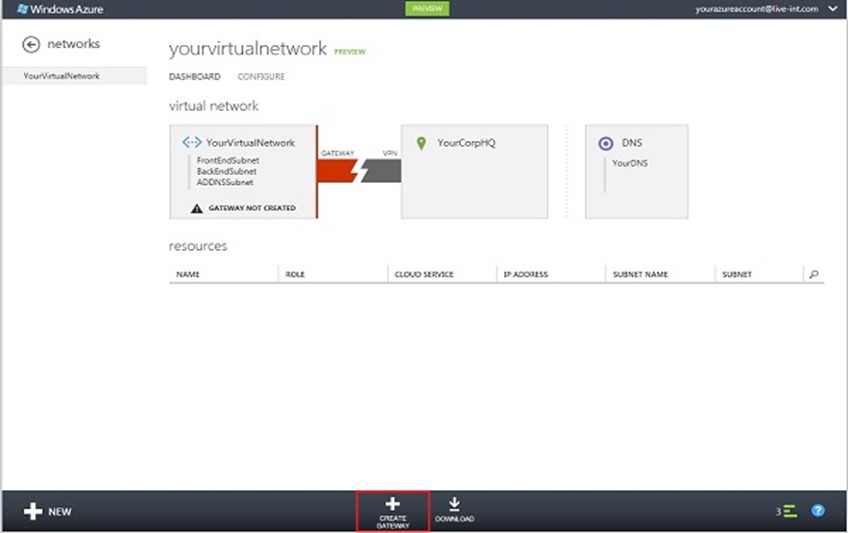Open resources search magnifier icon
This screenshot has height=533, width=848.
pos(814,275)
